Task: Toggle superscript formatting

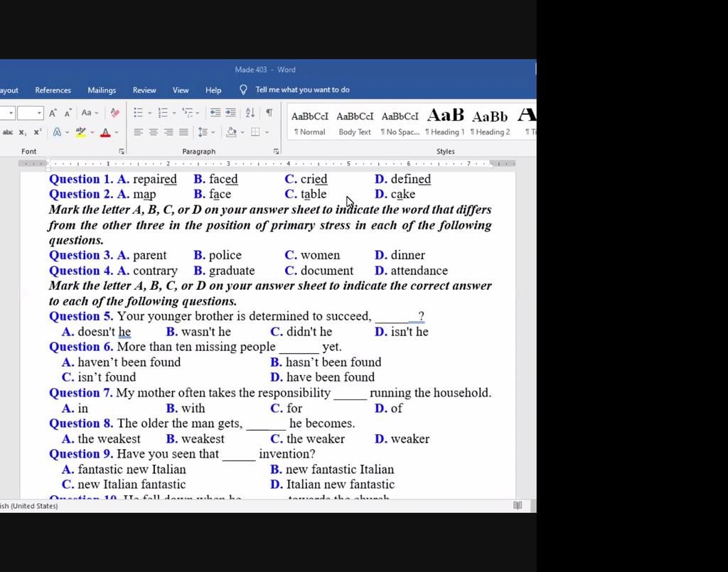Action: coord(38,132)
